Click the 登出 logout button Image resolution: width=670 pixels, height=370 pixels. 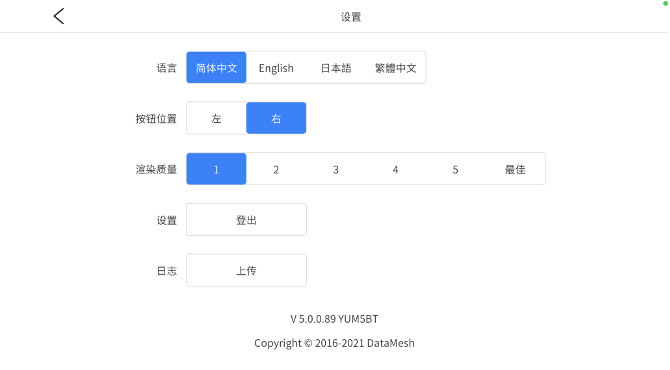tap(247, 220)
